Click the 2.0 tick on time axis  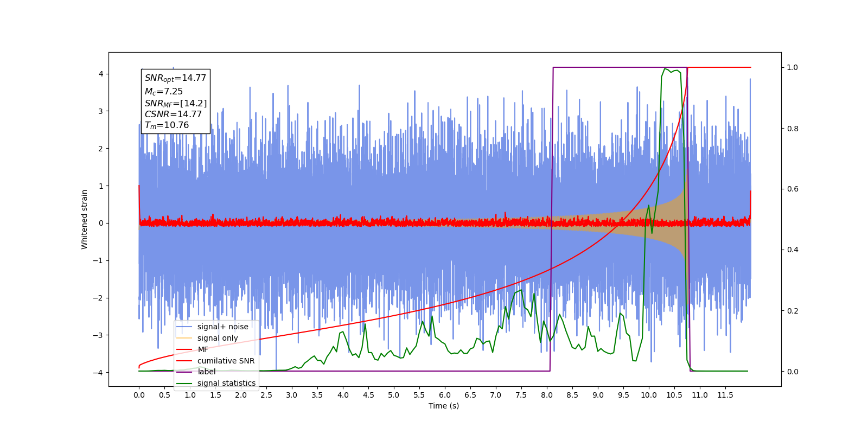point(241,395)
